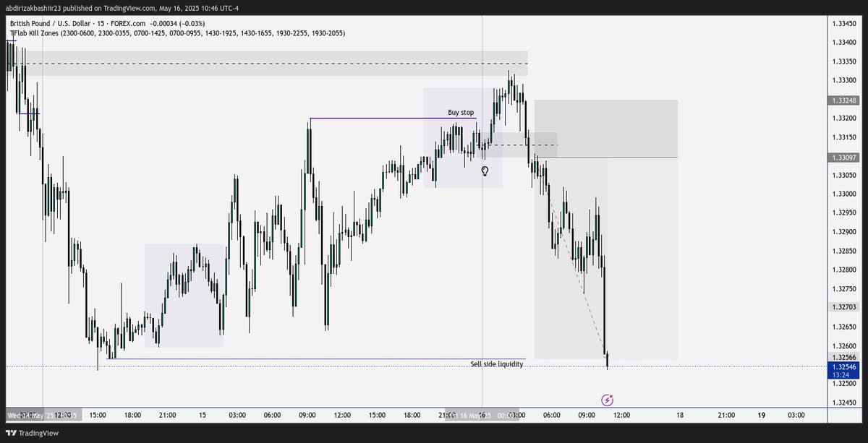Click the lightbulb idea icon on chart
The height and width of the screenshot is (443, 868).
click(485, 171)
